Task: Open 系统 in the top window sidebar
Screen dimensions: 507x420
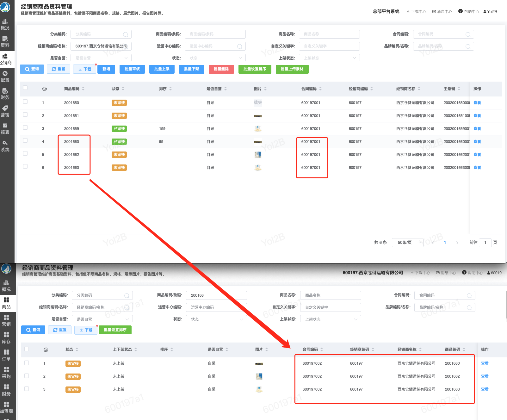Action: [x=5, y=146]
